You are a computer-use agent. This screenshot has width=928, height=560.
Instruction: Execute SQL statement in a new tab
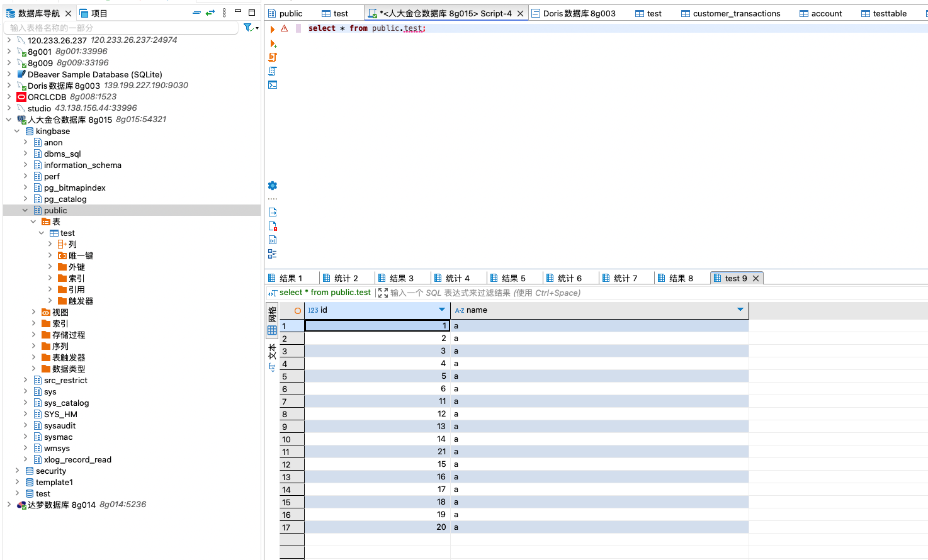coord(273,43)
